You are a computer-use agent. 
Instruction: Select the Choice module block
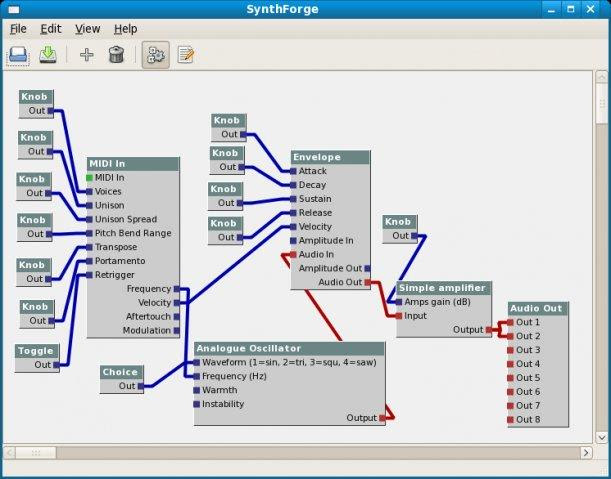(x=122, y=379)
